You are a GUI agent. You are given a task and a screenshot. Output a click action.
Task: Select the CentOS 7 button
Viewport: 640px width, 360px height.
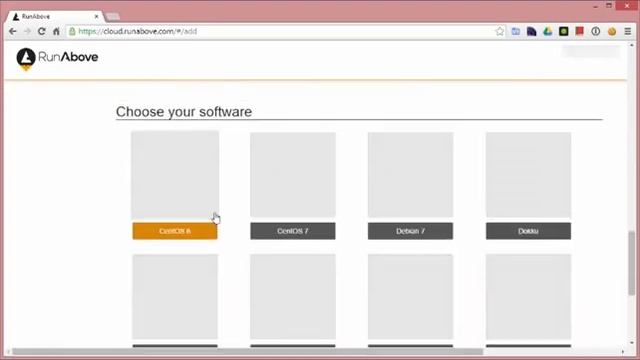click(x=293, y=231)
